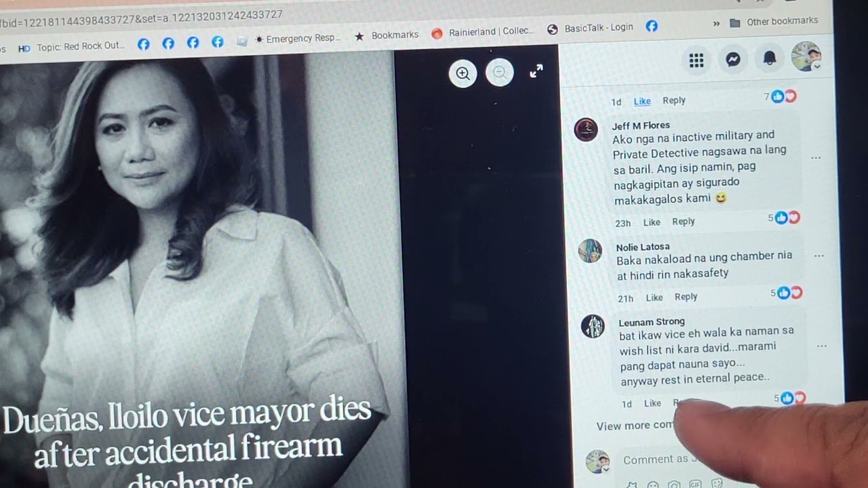
Task: Open options menu for Jeff M Flores's comment
Action: [816, 158]
